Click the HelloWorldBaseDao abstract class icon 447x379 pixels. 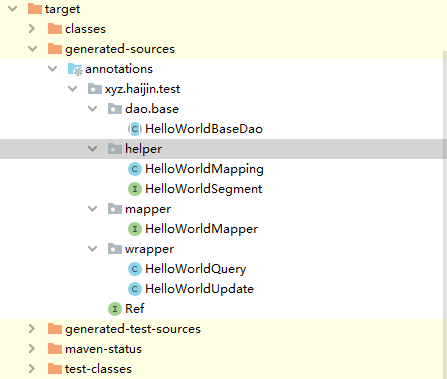pyautogui.click(x=135, y=129)
